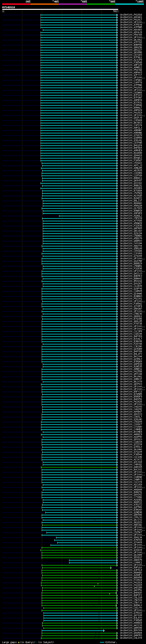Screen dimensions: 146x644
Task: Select hit label UniRef100_B8N442
Action: (x=131, y=278)
